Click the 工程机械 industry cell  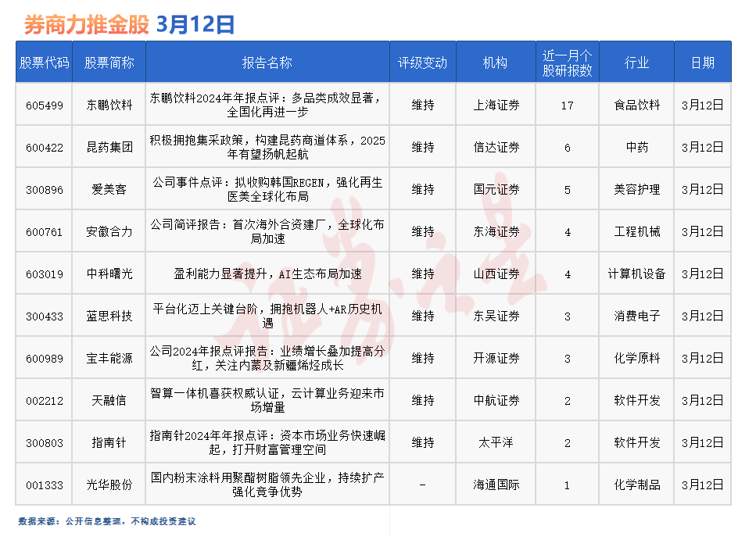coord(637,231)
